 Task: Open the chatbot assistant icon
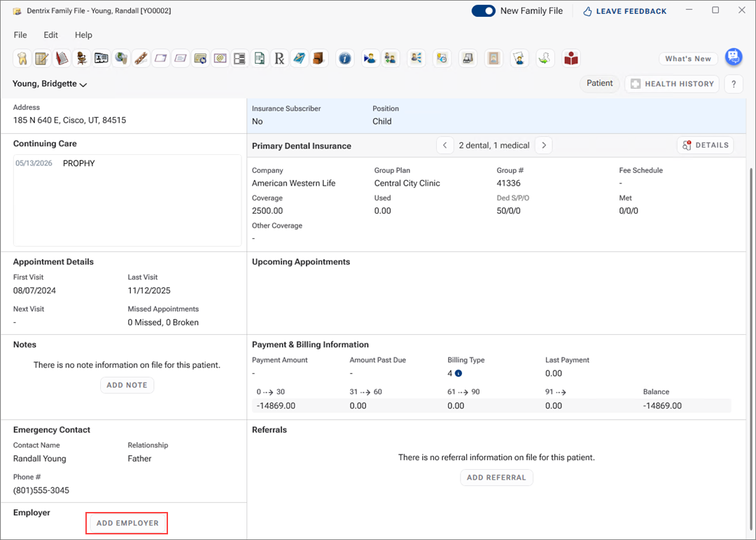coord(733,57)
